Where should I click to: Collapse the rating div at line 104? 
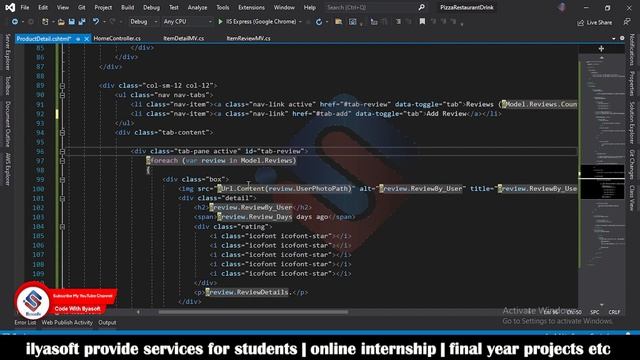tap(62, 227)
